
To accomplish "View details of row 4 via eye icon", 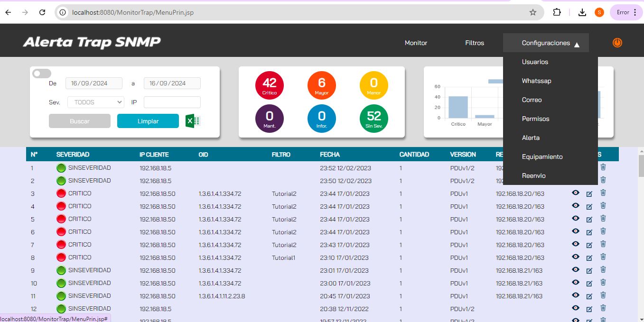I will [x=576, y=205].
